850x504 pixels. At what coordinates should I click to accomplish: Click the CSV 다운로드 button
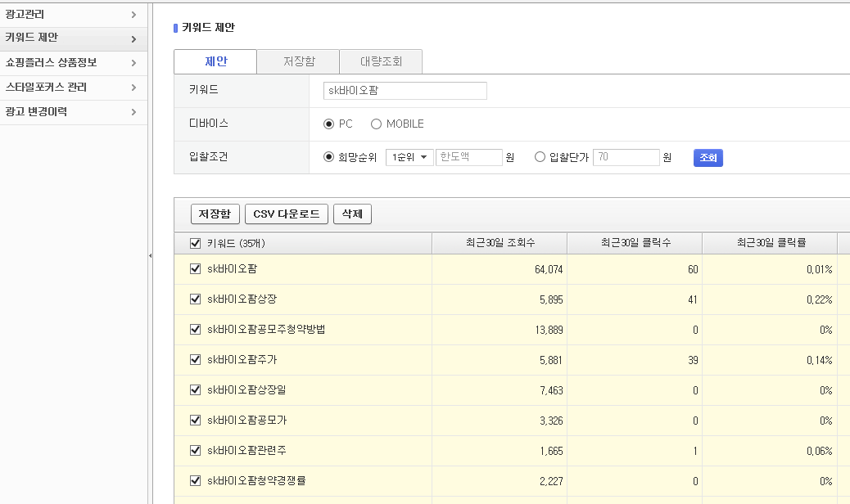tap(287, 214)
